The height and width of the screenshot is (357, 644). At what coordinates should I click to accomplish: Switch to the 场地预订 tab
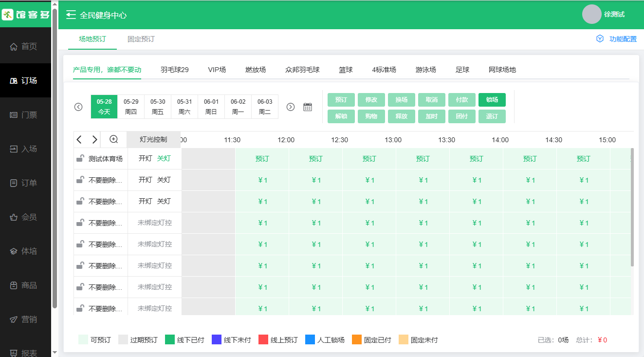point(92,39)
